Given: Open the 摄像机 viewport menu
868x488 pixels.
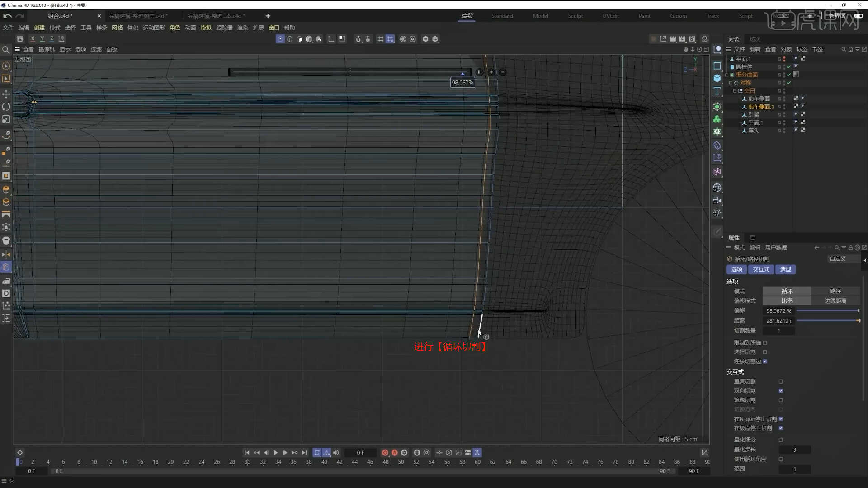Looking at the screenshot, I should tap(47, 49).
